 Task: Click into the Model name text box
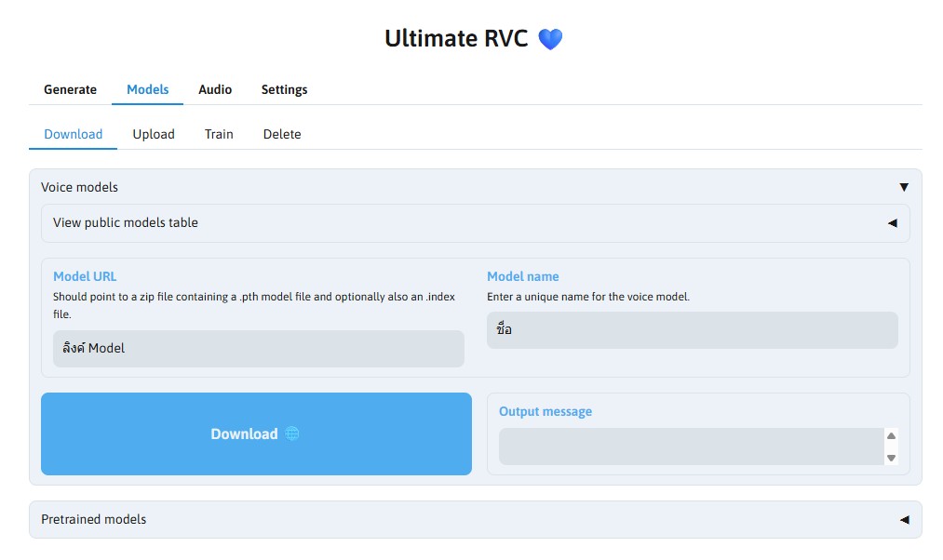pos(692,329)
